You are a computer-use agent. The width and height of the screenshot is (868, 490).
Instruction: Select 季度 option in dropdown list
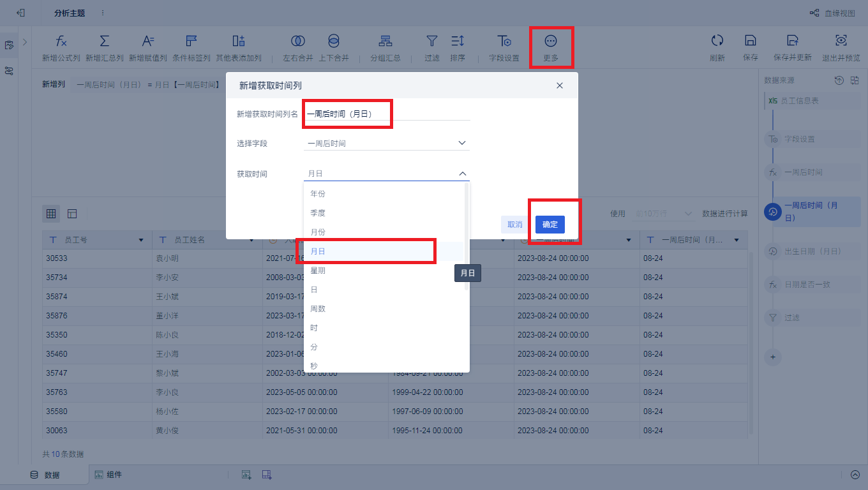point(384,212)
